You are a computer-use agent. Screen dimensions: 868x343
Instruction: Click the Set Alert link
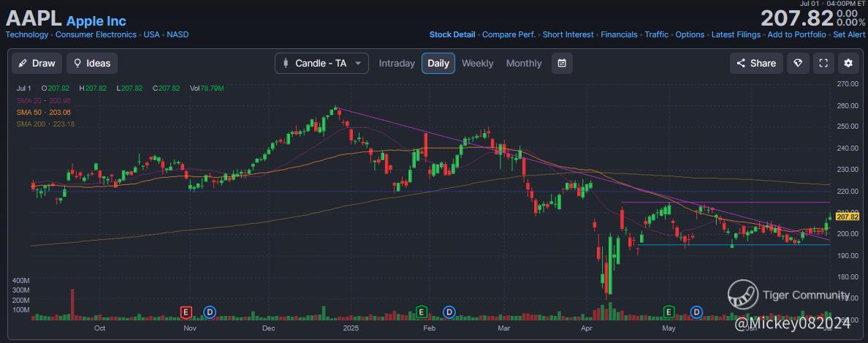849,34
